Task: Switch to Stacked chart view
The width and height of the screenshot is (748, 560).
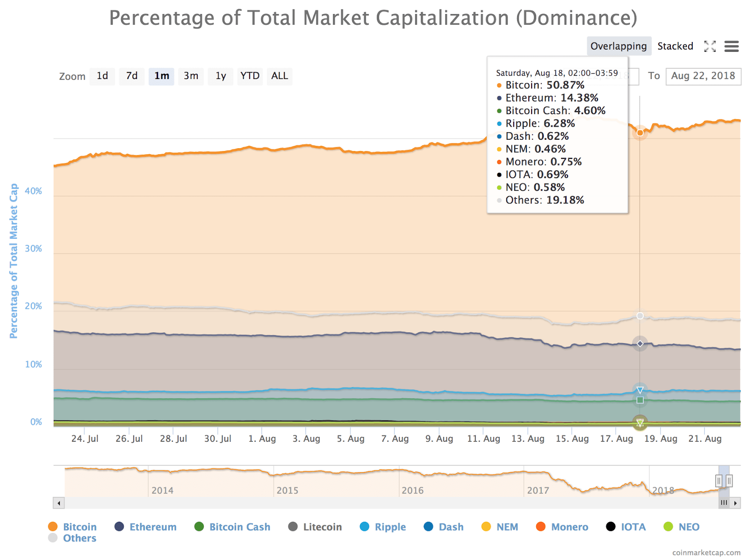Action: coord(675,46)
